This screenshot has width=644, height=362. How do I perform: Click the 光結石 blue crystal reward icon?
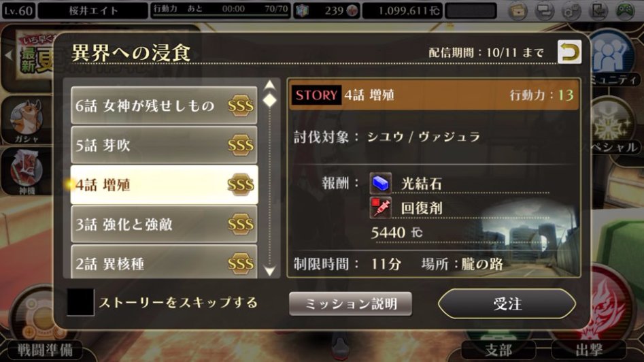point(380,183)
